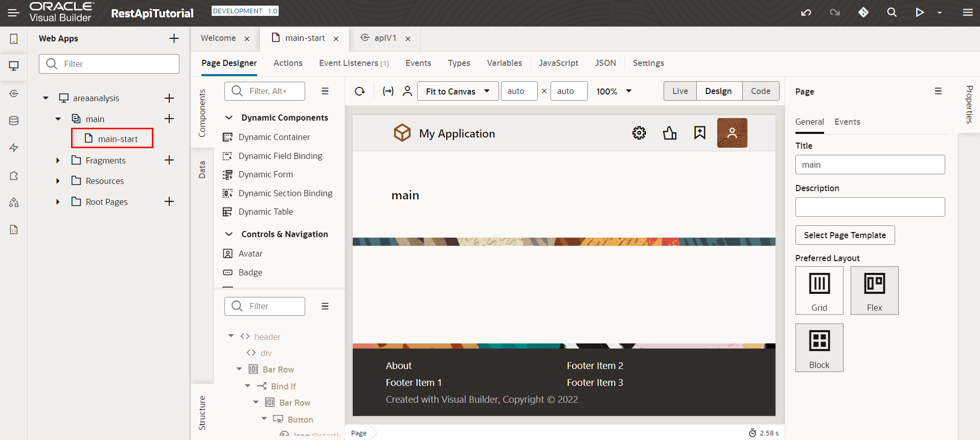980x440 pixels.
Task: Click the Preview play icon
Action: 920,13
